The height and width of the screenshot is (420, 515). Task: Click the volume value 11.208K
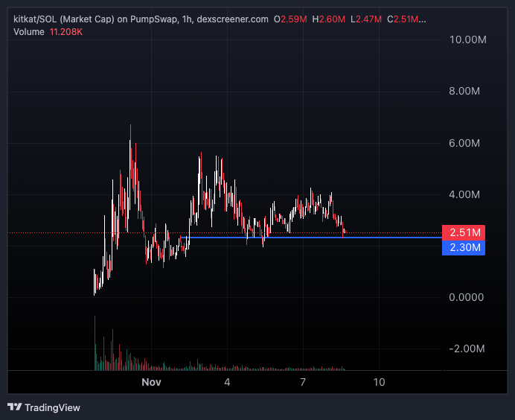pos(66,32)
